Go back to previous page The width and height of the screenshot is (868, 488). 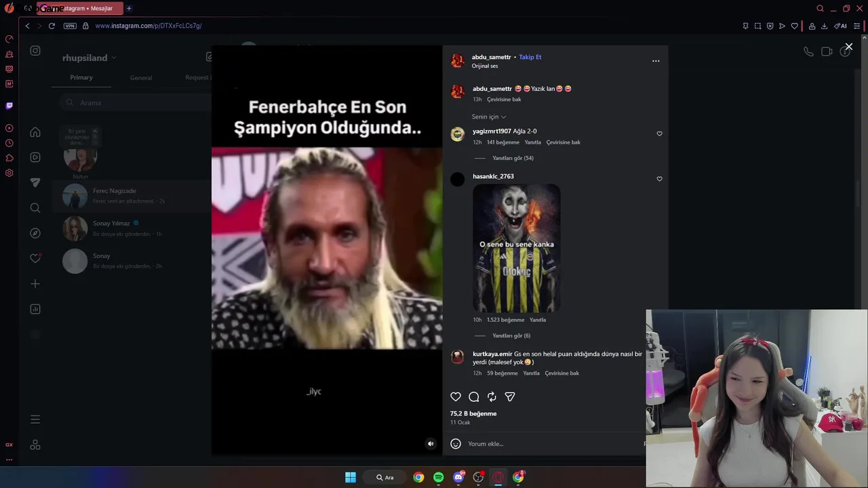coord(27,26)
